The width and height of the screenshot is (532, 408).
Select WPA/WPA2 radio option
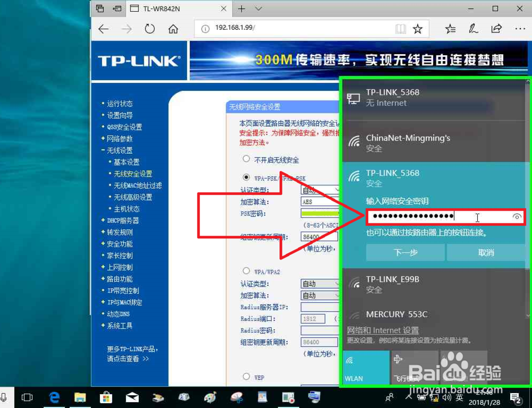click(x=246, y=271)
